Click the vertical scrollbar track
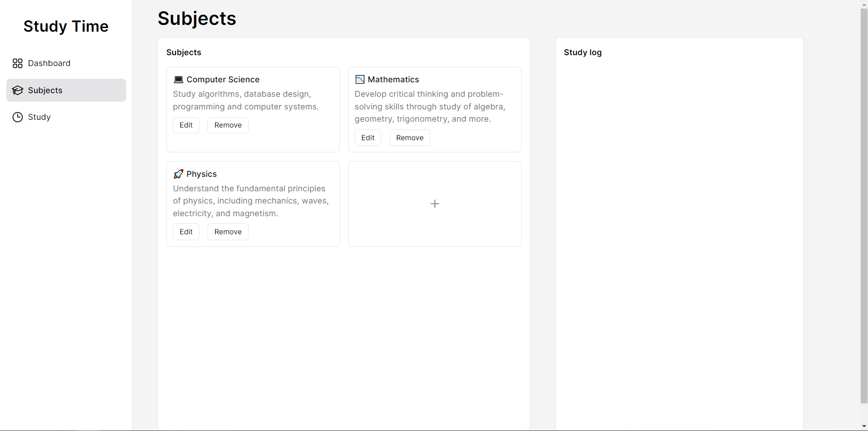 pyautogui.click(x=864, y=226)
